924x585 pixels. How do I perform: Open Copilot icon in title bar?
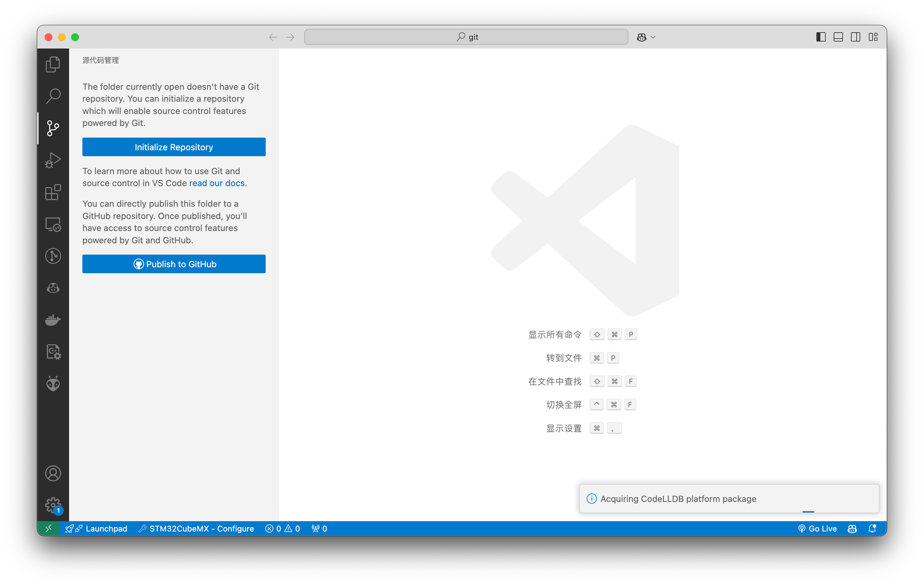pos(641,37)
